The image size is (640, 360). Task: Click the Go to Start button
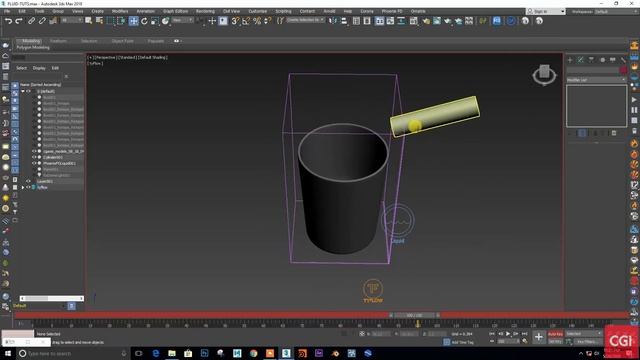pyautogui.click(x=492, y=334)
